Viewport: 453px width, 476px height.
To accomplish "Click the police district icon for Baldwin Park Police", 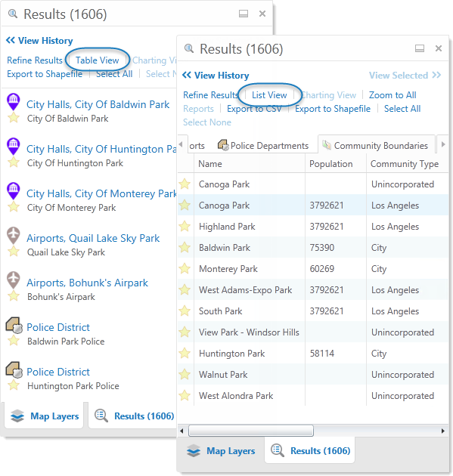I will click(14, 325).
